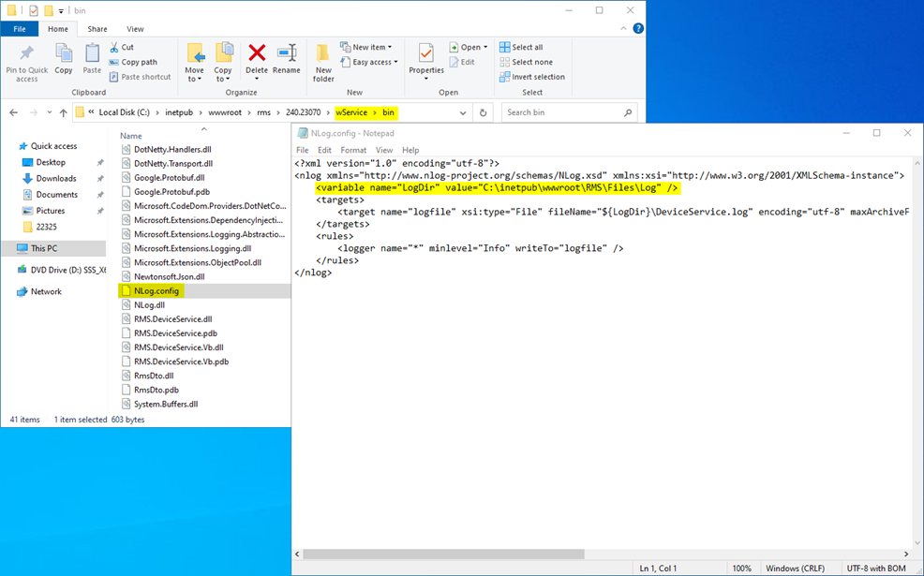Open Notepad Edit menu
Viewport: 924px width, 576px height.
[324, 150]
